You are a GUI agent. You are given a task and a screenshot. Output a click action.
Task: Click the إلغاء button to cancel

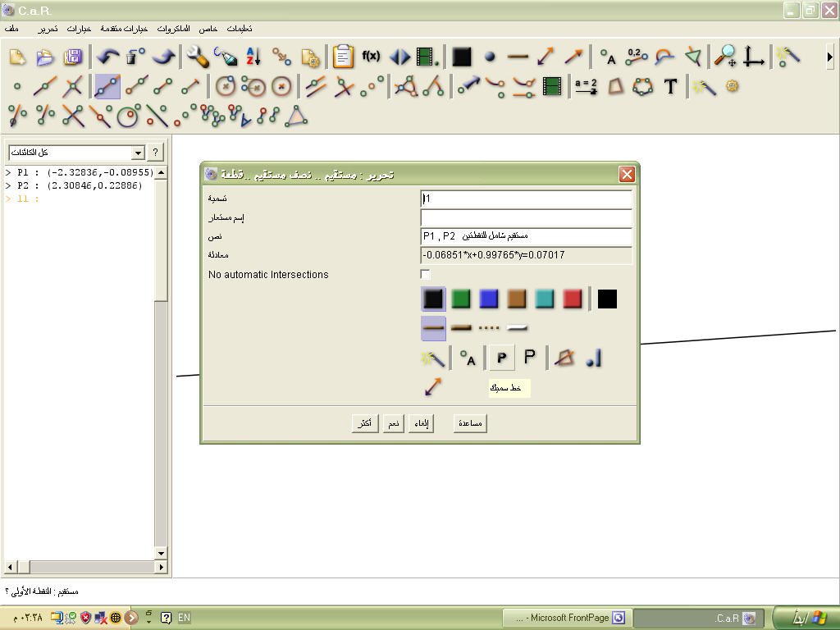click(x=421, y=423)
